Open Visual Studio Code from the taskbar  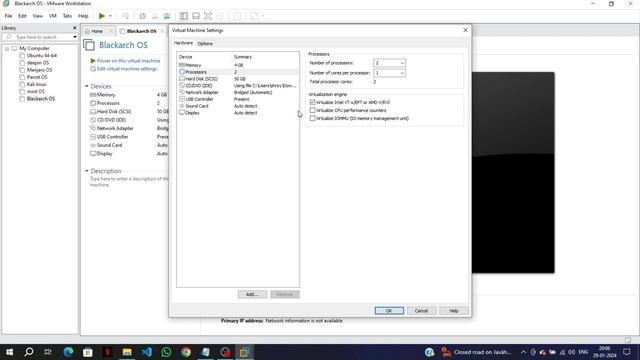pos(147,352)
